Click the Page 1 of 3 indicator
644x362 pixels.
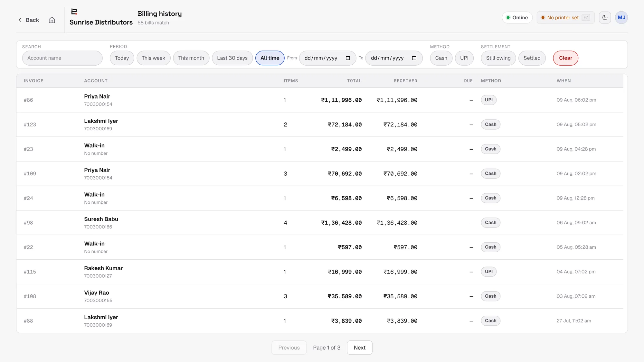(x=327, y=348)
